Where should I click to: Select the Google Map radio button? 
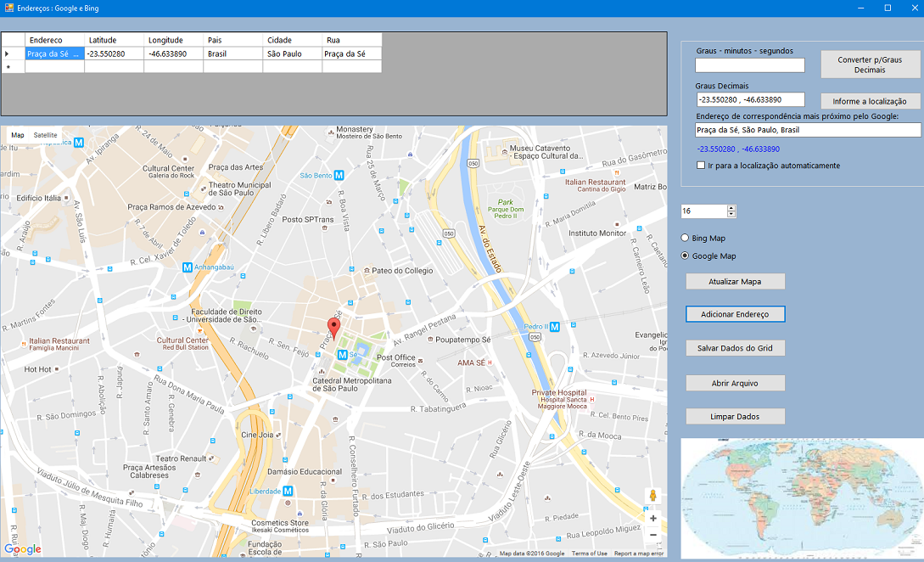click(685, 256)
